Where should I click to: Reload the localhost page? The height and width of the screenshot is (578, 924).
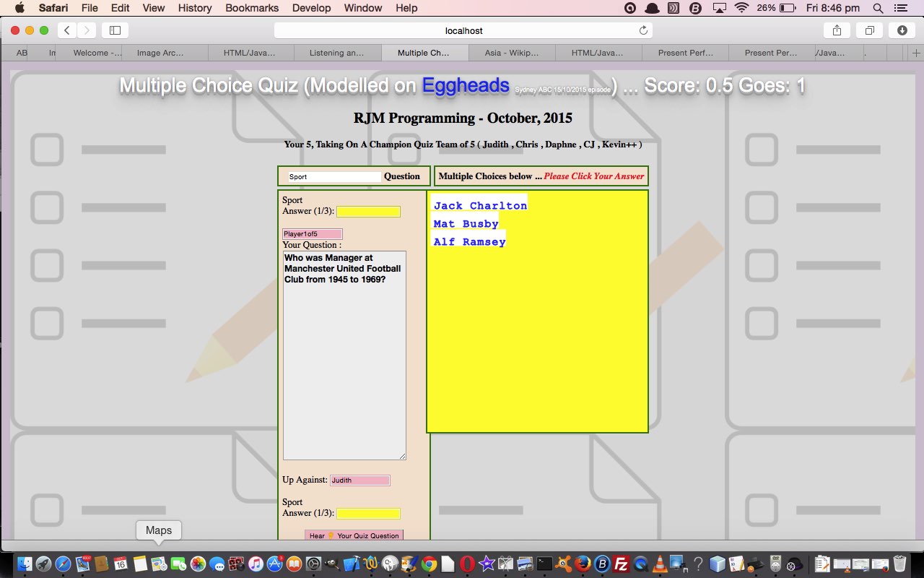coord(643,30)
